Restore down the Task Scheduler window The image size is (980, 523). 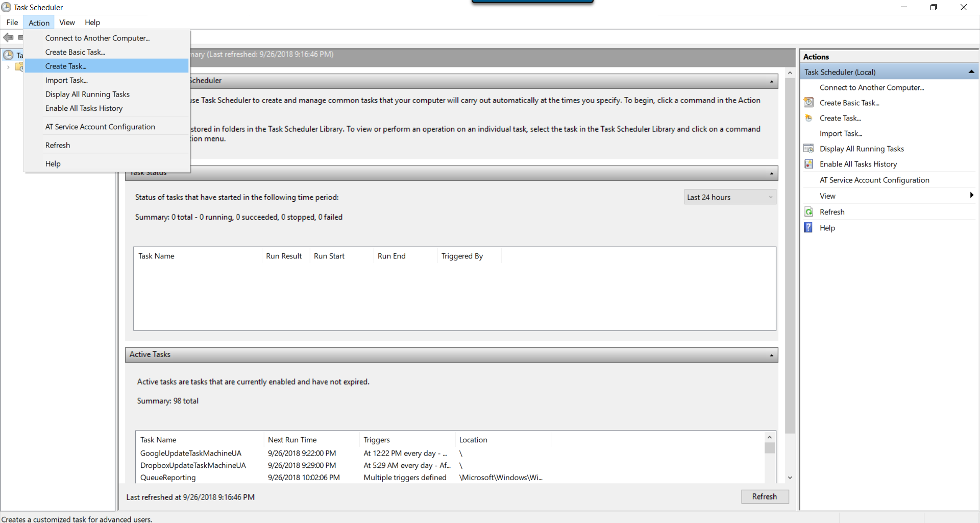point(934,7)
